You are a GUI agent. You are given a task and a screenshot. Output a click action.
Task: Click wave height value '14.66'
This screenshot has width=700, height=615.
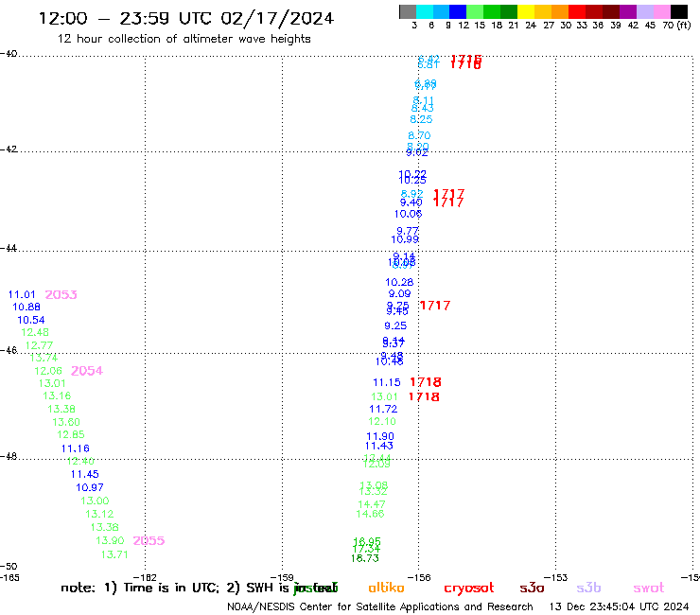click(x=370, y=514)
